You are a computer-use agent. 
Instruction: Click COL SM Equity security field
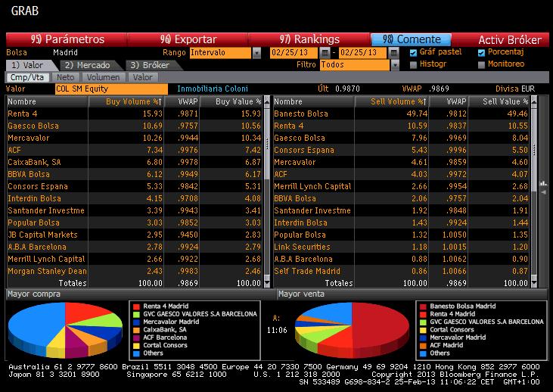pos(111,89)
